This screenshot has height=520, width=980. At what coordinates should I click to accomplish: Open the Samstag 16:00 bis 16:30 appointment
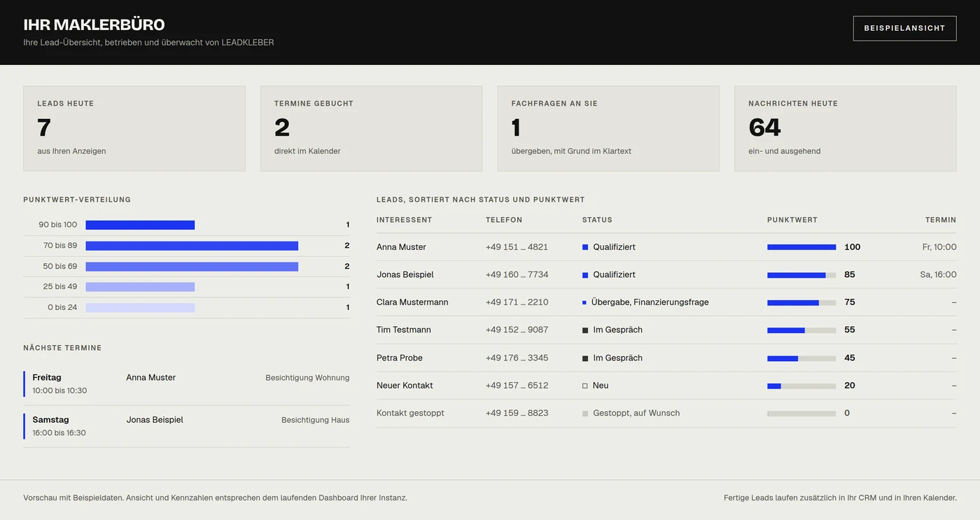click(186, 426)
